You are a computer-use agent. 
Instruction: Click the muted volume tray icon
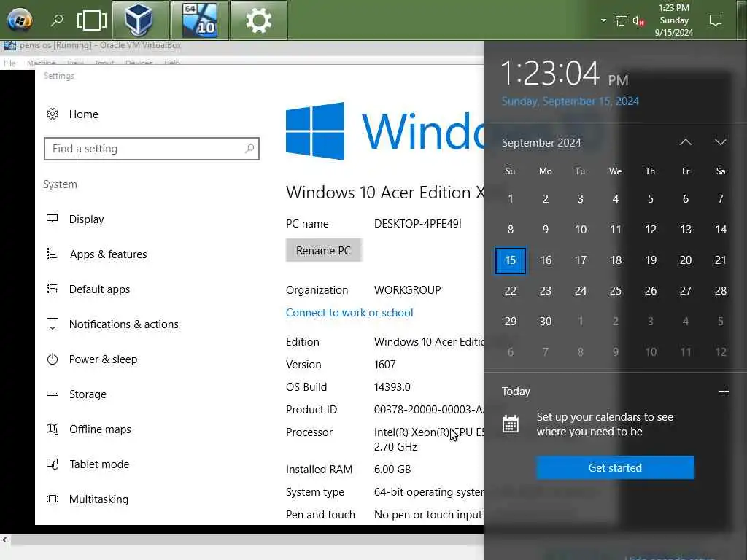coord(638,20)
